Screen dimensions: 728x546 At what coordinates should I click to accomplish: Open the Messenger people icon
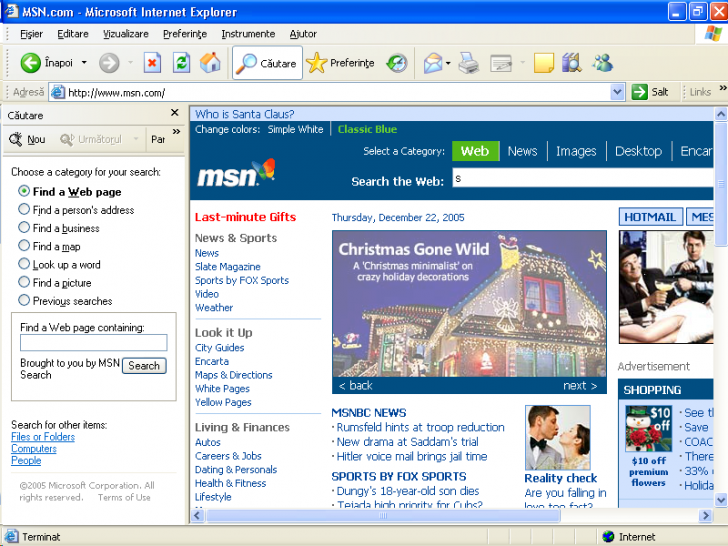[x=602, y=63]
